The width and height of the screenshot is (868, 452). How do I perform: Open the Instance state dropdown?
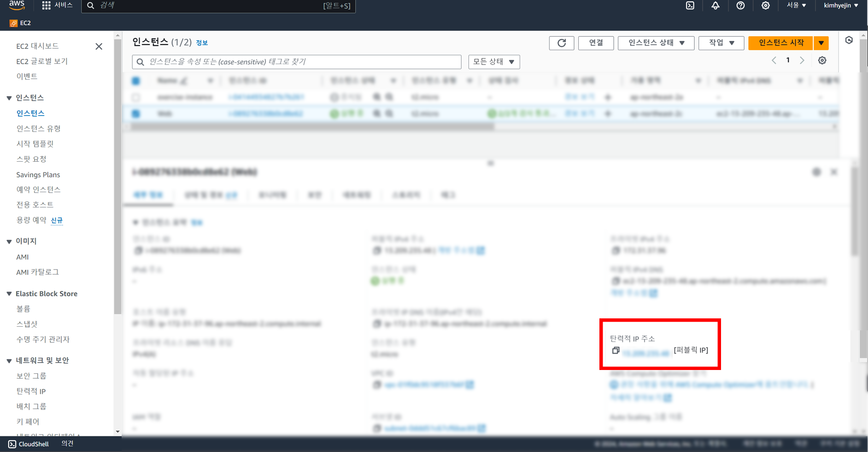(x=656, y=43)
